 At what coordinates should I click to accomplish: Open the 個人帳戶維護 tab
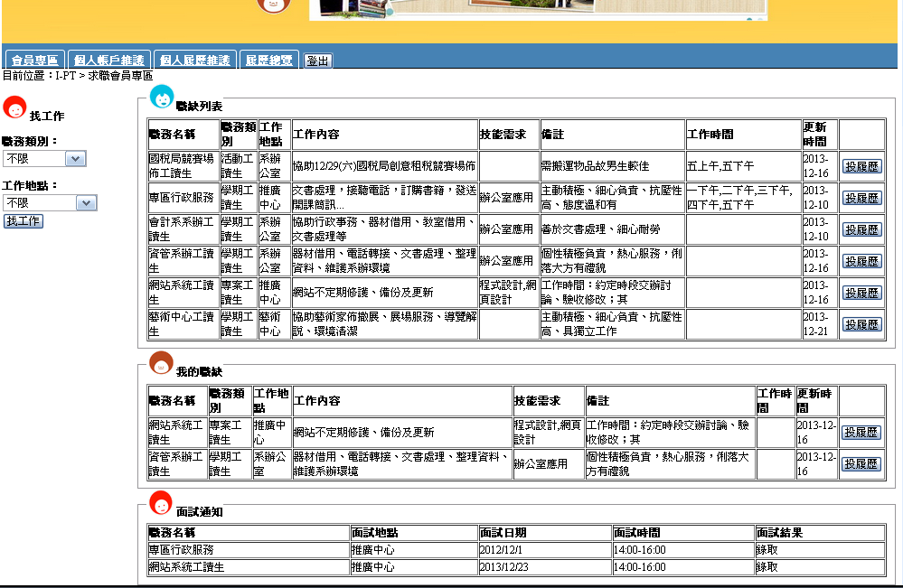click(107, 61)
